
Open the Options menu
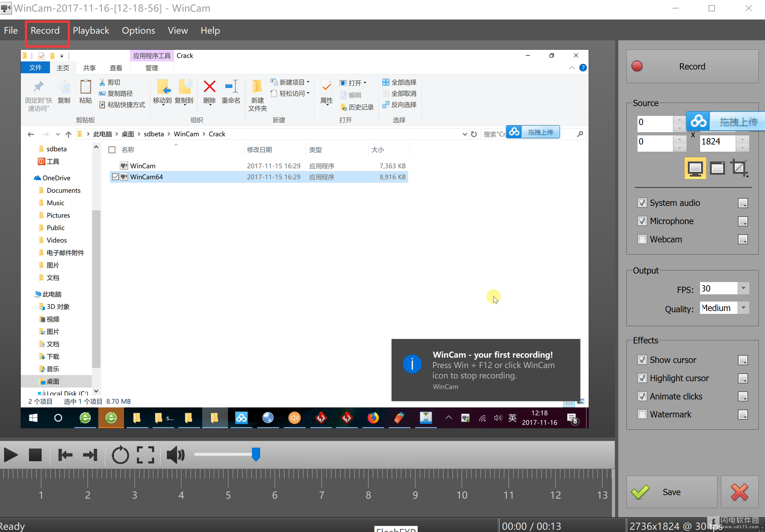138,30
